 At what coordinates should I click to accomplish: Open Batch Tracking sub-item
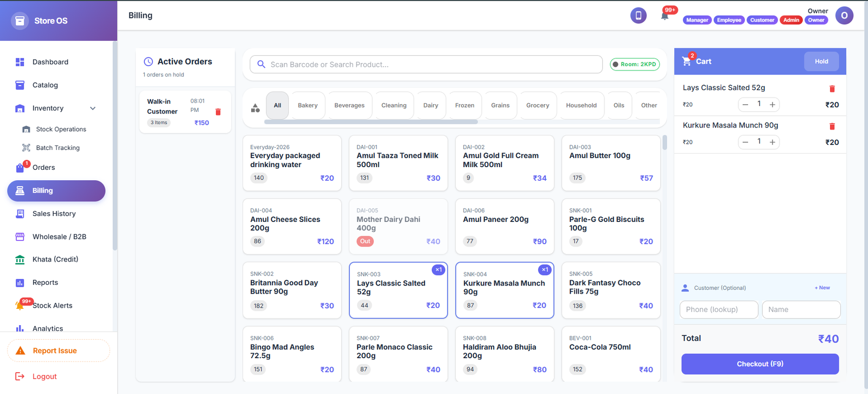58,148
